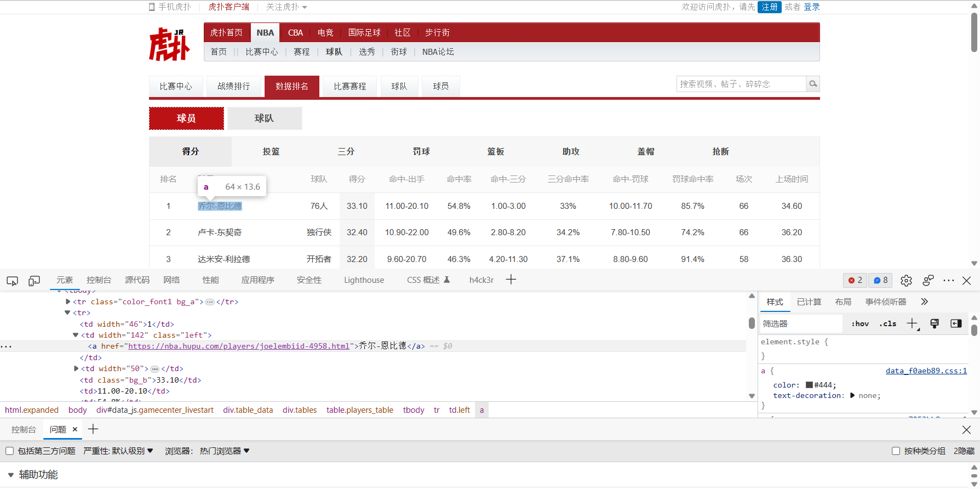The height and width of the screenshot is (489, 980).
Task: Toggle rendering emulation paintbrush icon
Action: [935, 324]
